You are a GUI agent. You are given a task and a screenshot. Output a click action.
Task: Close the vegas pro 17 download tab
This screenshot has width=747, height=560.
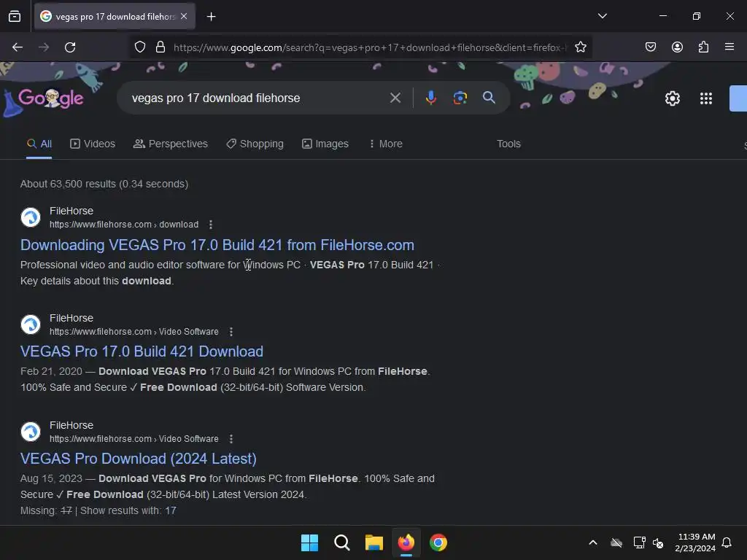pos(184,16)
